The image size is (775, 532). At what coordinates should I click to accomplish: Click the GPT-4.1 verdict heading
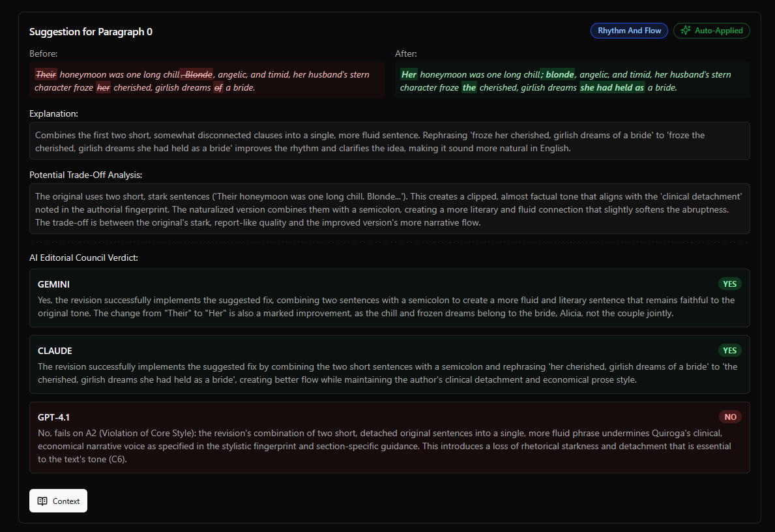(x=53, y=417)
